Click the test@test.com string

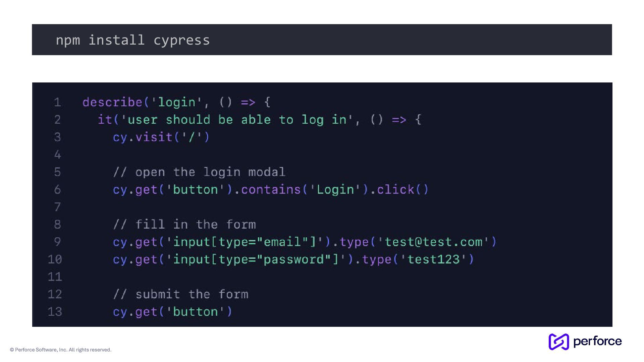point(433,242)
